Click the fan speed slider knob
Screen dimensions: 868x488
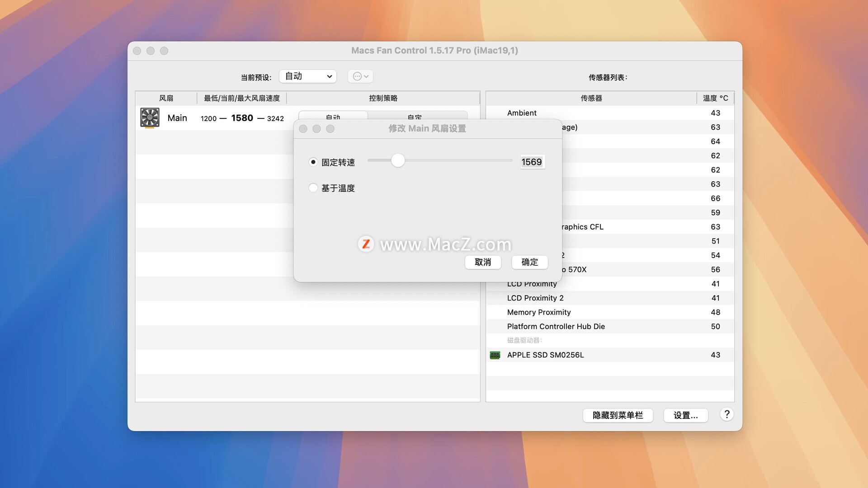tap(398, 160)
